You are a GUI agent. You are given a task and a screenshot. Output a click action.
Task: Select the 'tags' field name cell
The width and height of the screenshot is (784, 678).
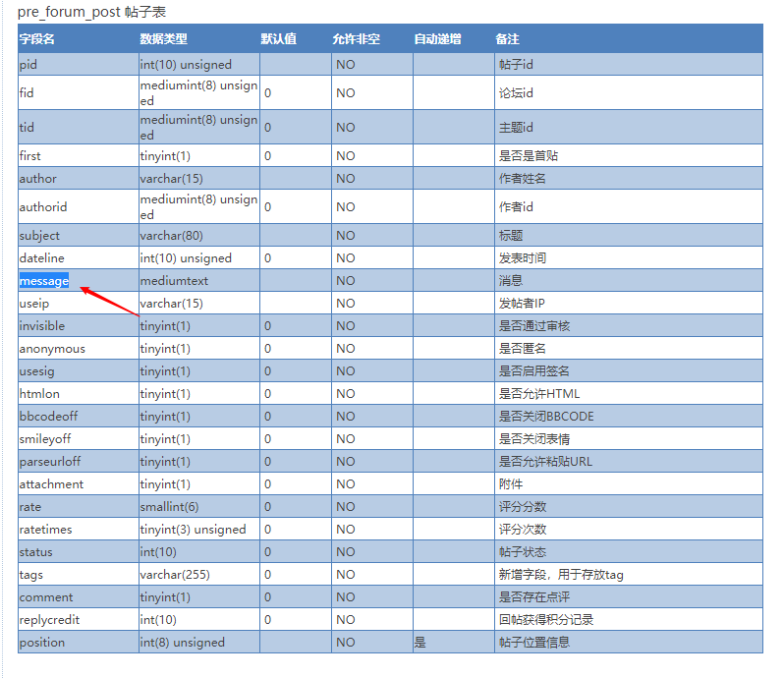click(x=79, y=574)
